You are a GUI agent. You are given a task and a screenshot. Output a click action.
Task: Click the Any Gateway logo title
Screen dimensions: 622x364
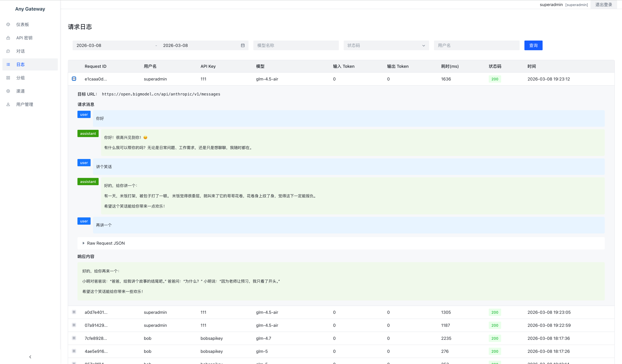pyautogui.click(x=30, y=9)
